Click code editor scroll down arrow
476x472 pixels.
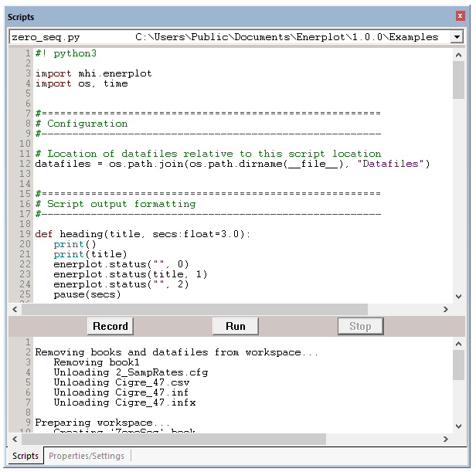point(458,296)
